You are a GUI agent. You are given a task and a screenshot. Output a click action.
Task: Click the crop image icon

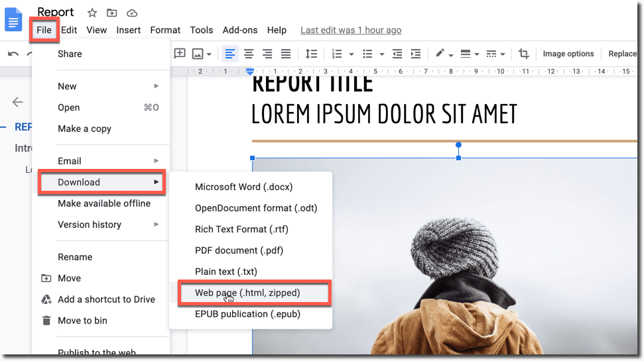tap(524, 54)
